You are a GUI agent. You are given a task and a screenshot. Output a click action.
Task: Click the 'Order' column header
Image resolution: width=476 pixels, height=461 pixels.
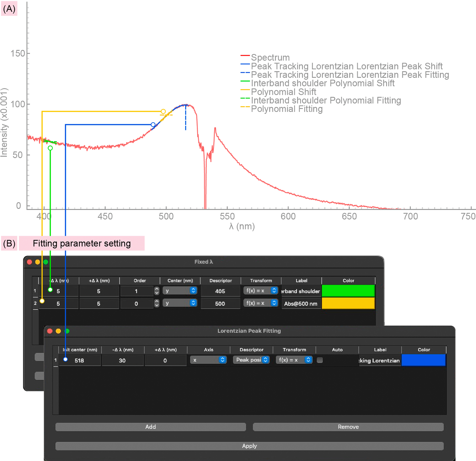(140, 281)
